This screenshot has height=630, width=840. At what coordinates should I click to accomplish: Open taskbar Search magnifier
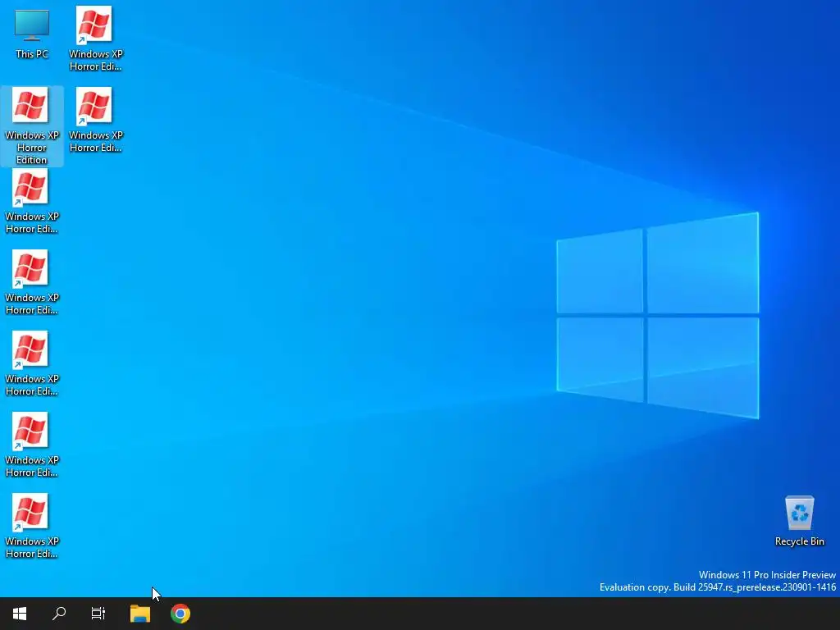(x=59, y=614)
